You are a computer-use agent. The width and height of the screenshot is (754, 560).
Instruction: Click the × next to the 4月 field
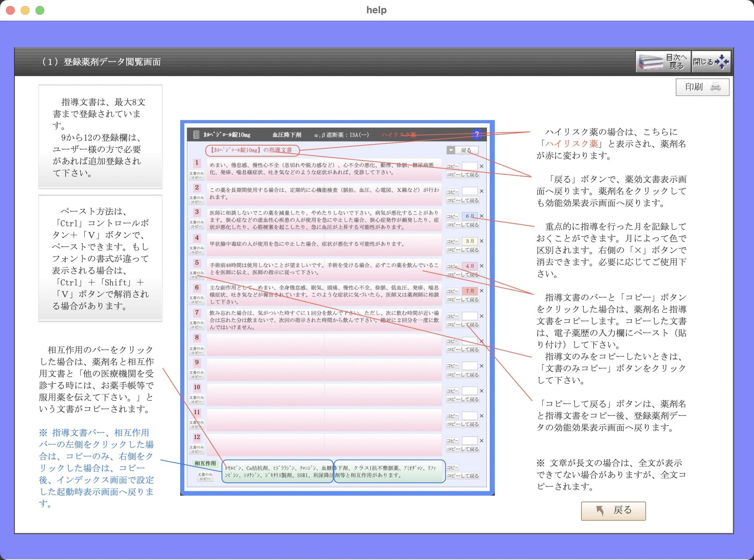[481, 266]
